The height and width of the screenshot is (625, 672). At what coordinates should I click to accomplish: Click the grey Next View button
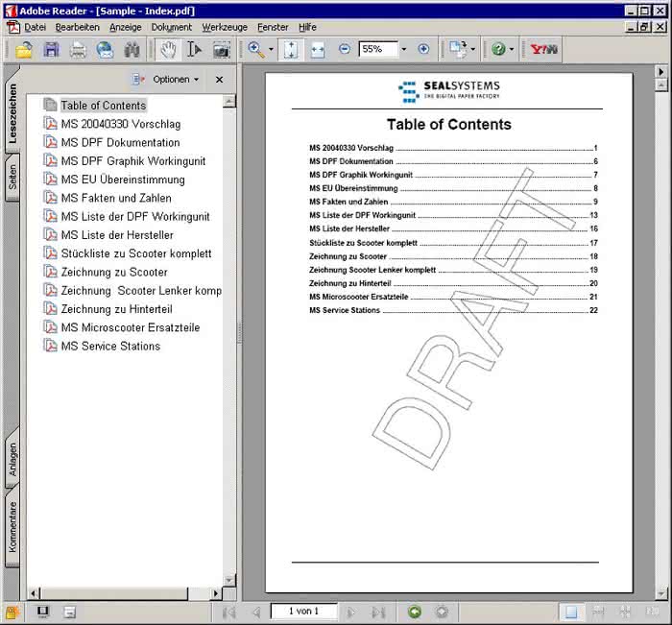442,612
